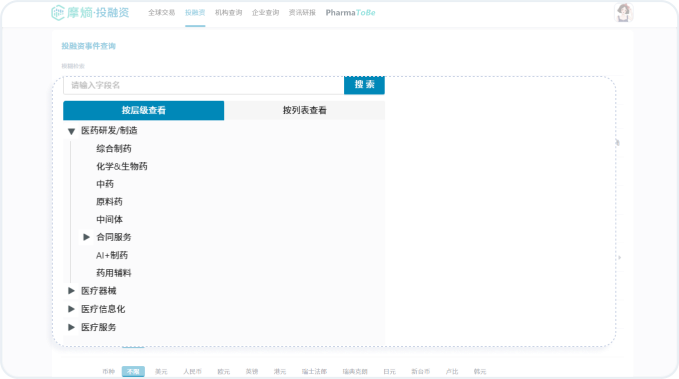The image size is (679, 379).
Task: Choose 人民币 currency filter
Action: [x=192, y=371]
